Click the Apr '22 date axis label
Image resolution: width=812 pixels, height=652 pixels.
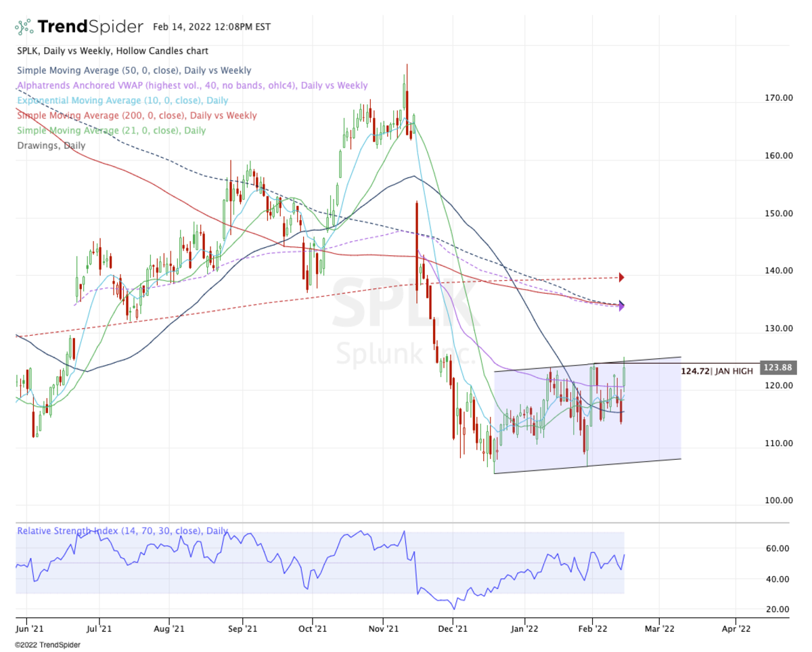pos(736,628)
